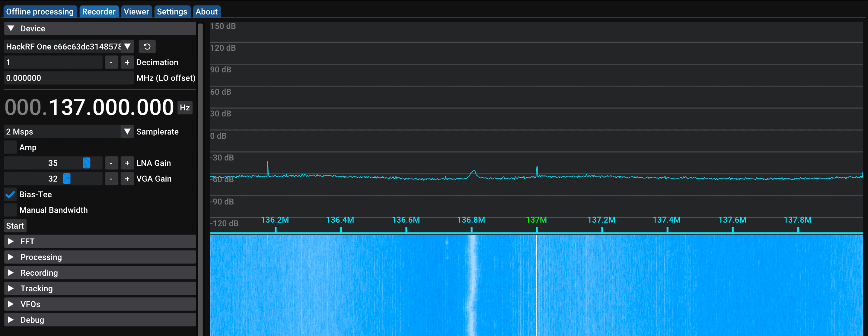The width and height of the screenshot is (868, 336).
Task: Decrease VGA Gain with minus button
Action: pyautogui.click(x=111, y=179)
